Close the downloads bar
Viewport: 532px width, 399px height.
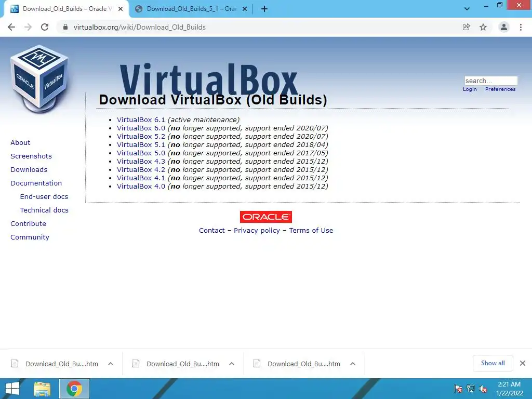tap(523, 363)
